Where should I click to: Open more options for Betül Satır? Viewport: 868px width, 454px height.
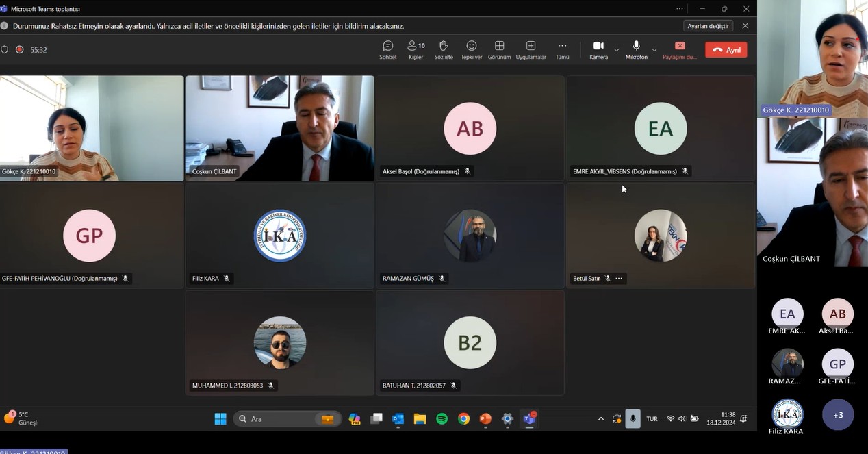point(619,279)
